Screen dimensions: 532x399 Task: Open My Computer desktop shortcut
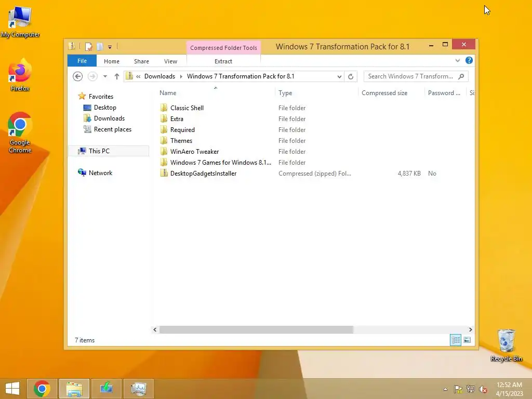[20, 22]
